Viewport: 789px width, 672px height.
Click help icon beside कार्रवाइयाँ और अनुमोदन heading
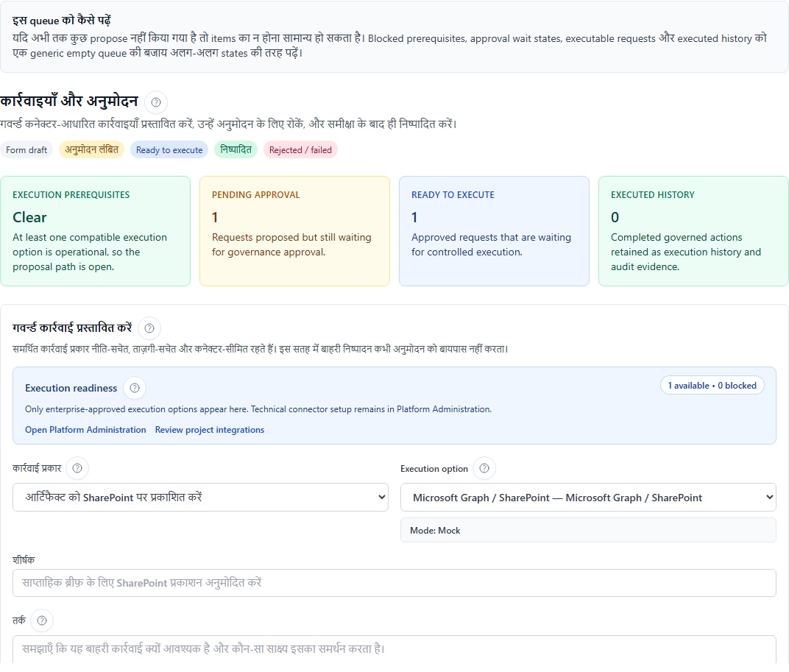155,102
